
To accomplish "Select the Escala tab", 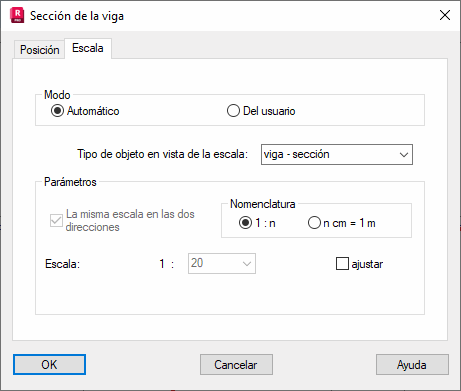I will (88, 48).
